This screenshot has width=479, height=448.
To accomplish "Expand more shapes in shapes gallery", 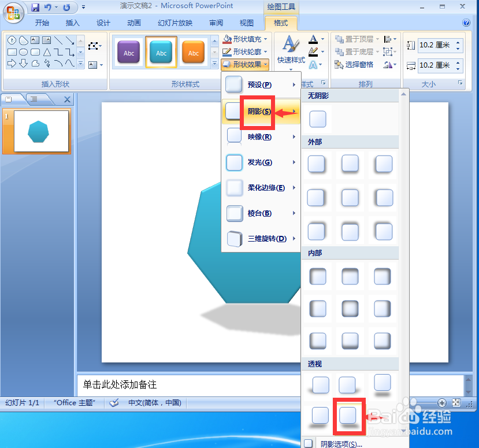I will tap(81, 63).
